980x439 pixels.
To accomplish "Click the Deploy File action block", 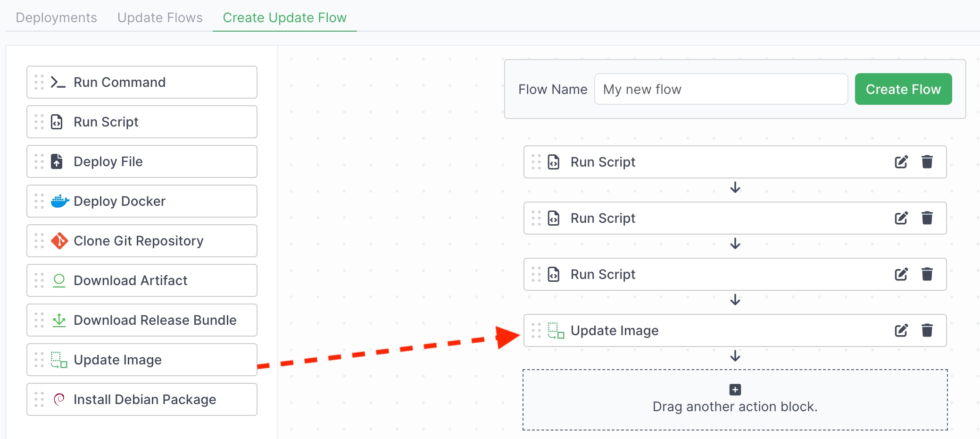I will point(141,161).
